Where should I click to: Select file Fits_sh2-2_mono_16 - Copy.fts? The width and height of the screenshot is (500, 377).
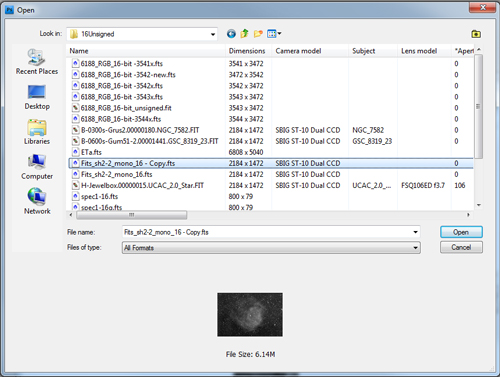click(128, 163)
